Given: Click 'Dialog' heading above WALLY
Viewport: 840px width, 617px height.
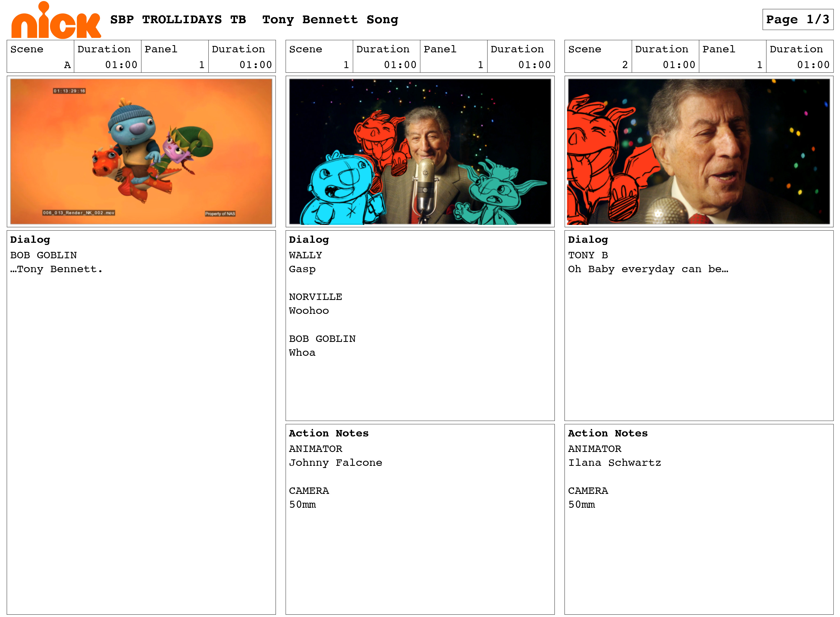Looking at the screenshot, I should [x=309, y=240].
